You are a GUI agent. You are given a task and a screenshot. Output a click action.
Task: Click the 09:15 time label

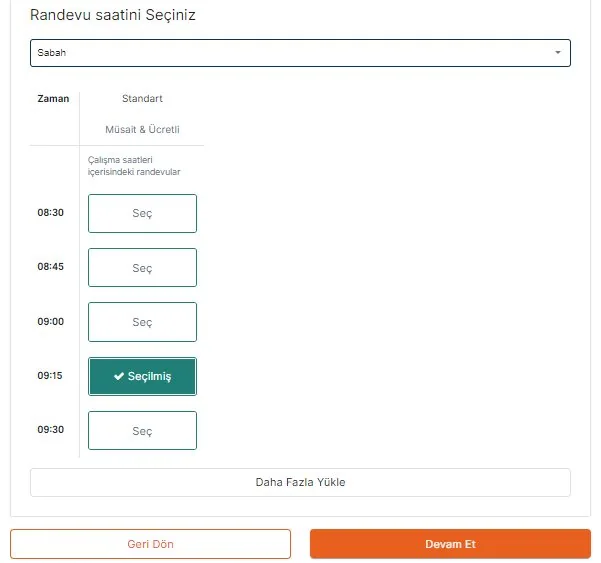(x=51, y=376)
